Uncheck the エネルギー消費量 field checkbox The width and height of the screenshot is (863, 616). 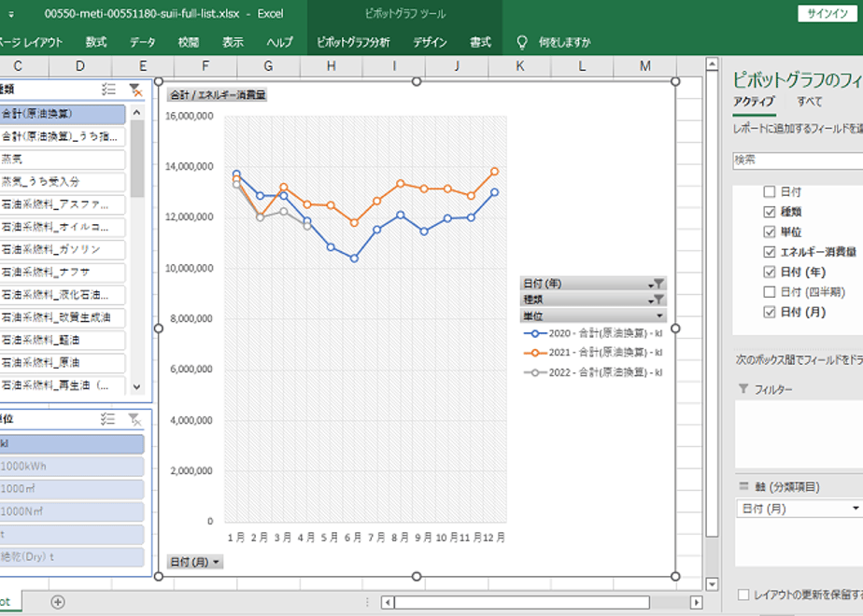pos(770,252)
